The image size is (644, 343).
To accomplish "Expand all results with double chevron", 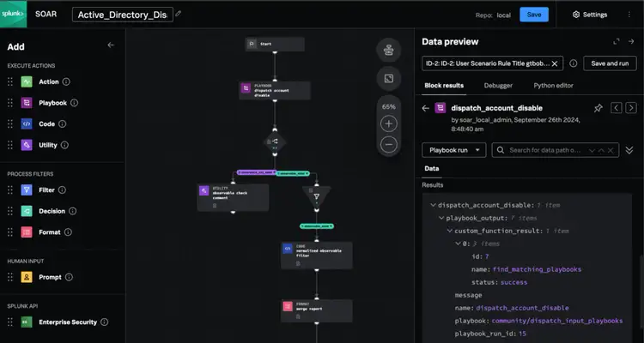I will tap(629, 150).
